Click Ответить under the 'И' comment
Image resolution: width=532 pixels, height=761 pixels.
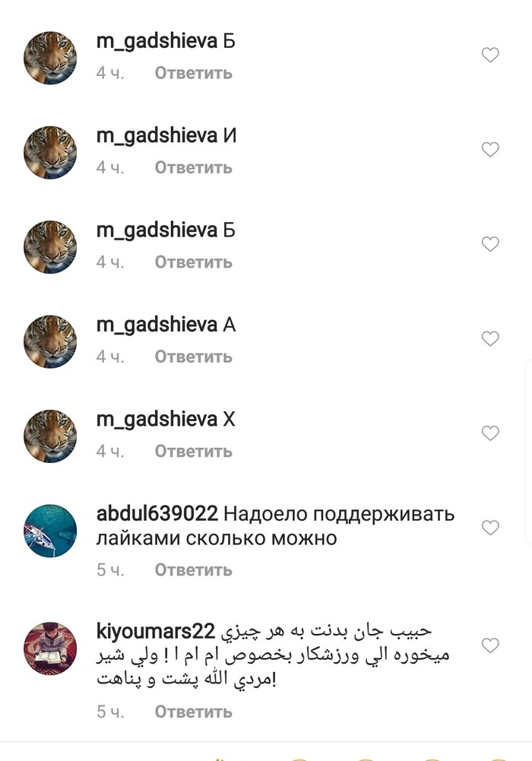[194, 167]
